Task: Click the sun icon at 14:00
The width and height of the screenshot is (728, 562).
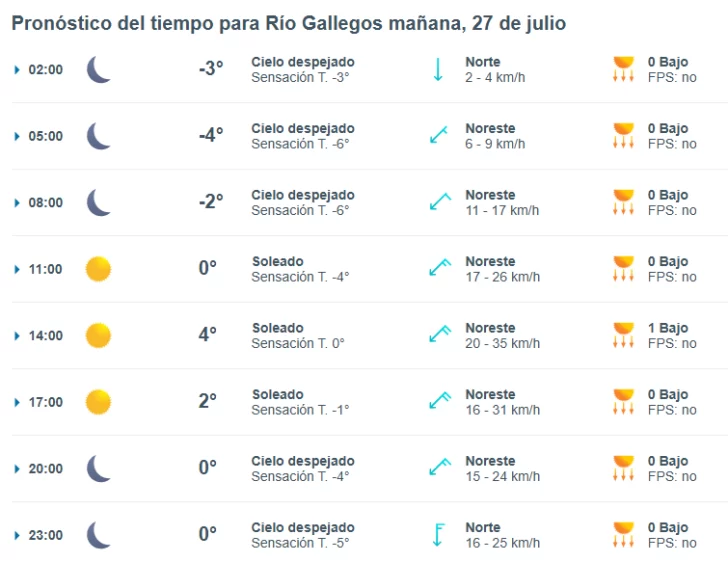Action: pos(98,335)
